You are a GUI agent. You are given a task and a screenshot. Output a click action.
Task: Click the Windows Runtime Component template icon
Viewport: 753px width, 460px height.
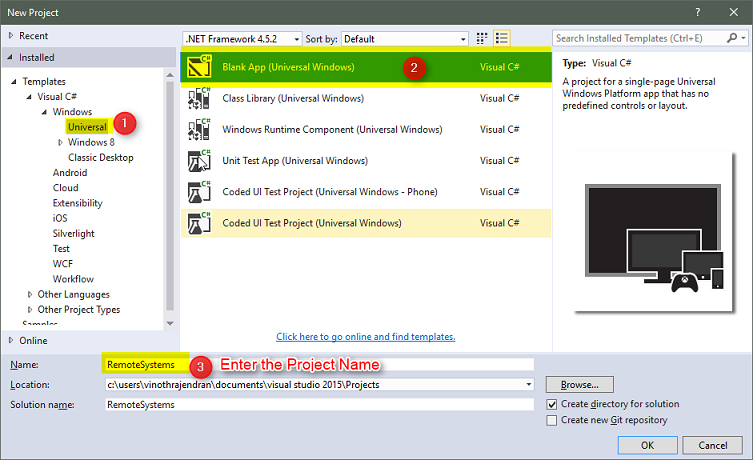coord(199,129)
